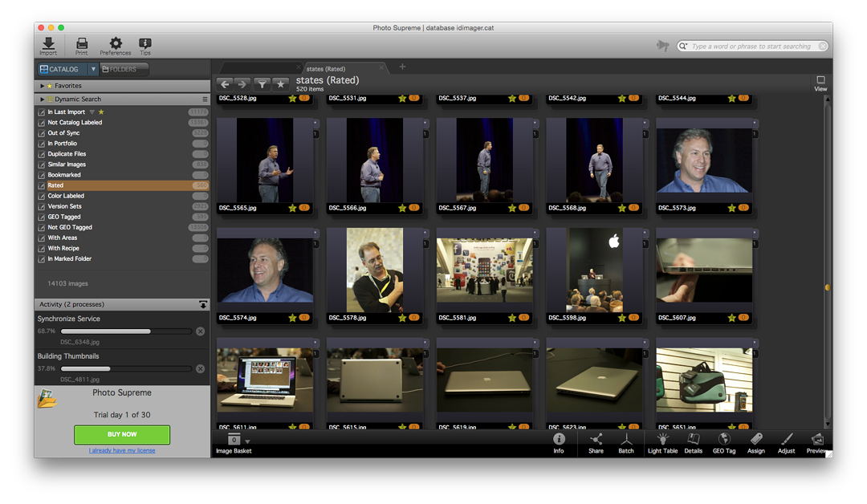Switch to the CATALOG tab
This screenshot has height=504, width=867.
63,69
